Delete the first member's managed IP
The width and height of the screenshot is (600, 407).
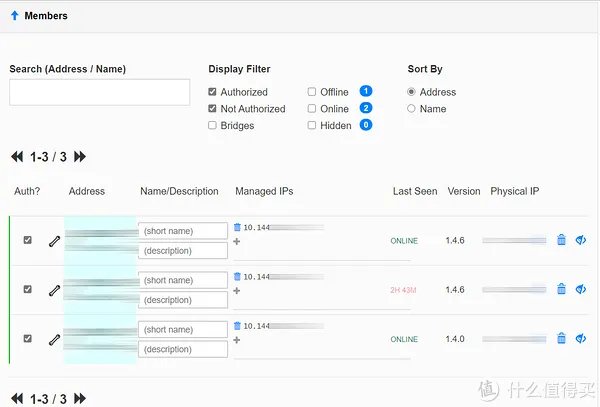(237, 228)
